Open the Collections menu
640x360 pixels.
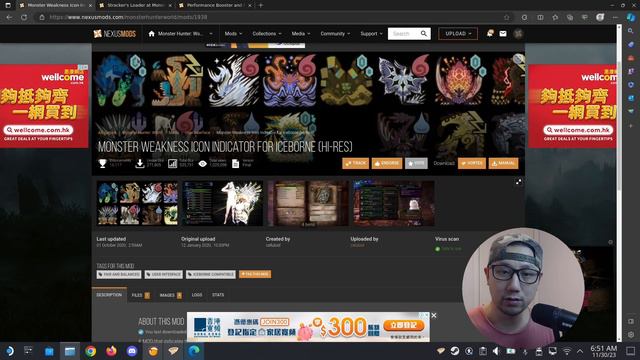pos(267,34)
